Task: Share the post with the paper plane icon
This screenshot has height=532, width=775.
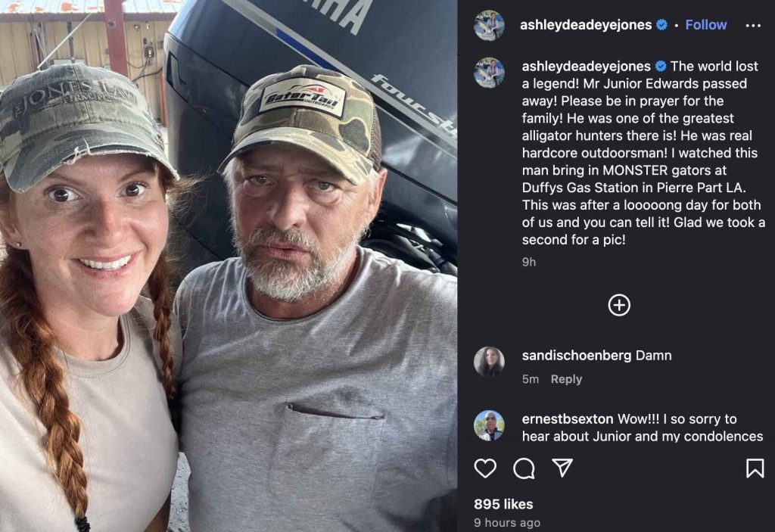Action: [x=562, y=469]
